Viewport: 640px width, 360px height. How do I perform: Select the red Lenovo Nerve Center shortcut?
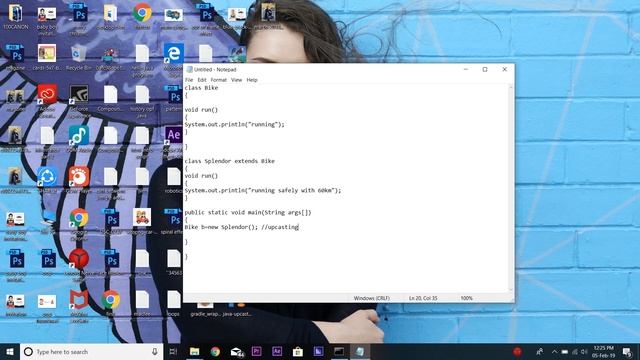pyautogui.click(x=79, y=263)
